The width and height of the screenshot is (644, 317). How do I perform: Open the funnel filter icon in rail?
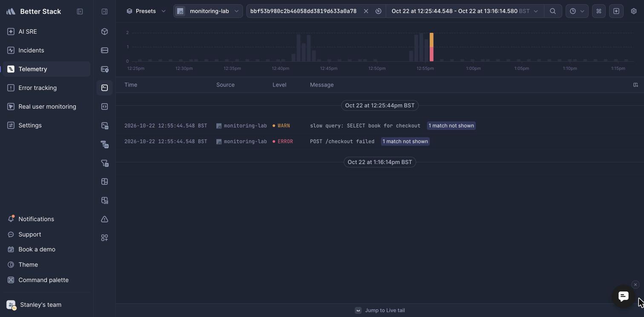coord(104,163)
